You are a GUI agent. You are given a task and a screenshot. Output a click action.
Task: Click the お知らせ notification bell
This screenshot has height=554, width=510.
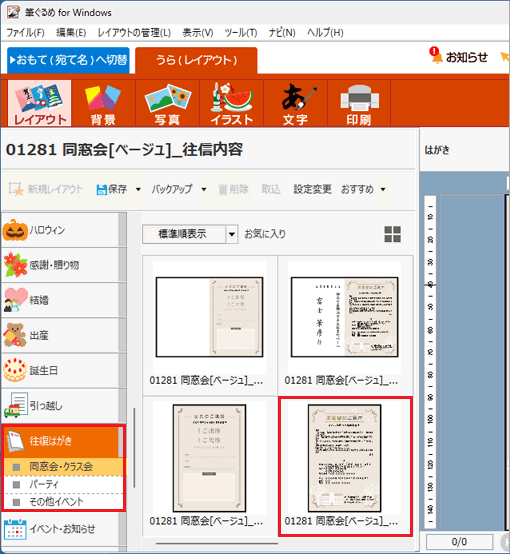point(459,57)
